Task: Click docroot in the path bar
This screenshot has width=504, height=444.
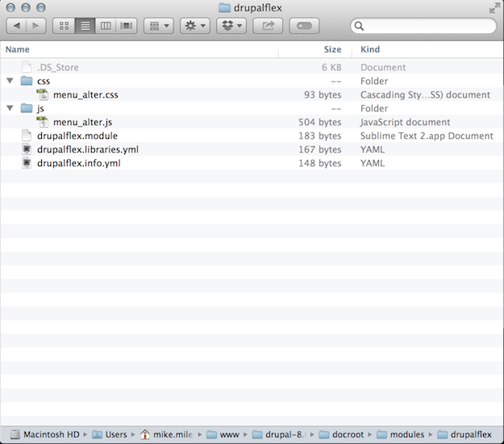Action: click(x=341, y=434)
